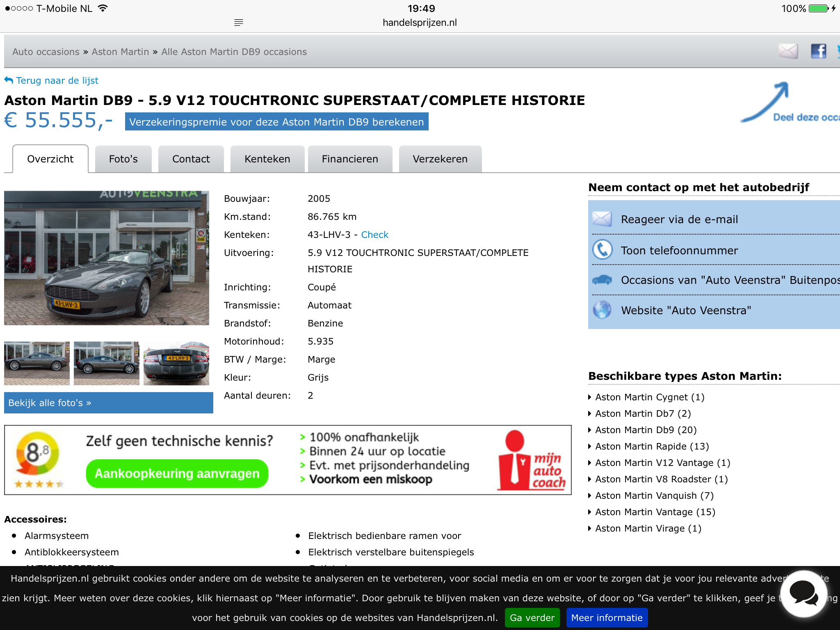The image size is (840, 630).
Task: Tap the Safari reader view icon
Action: [239, 23]
